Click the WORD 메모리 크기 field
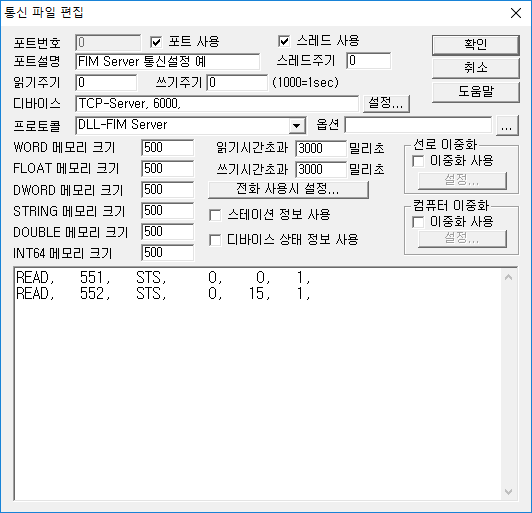Screen dimensions: 532x513 click(x=168, y=148)
